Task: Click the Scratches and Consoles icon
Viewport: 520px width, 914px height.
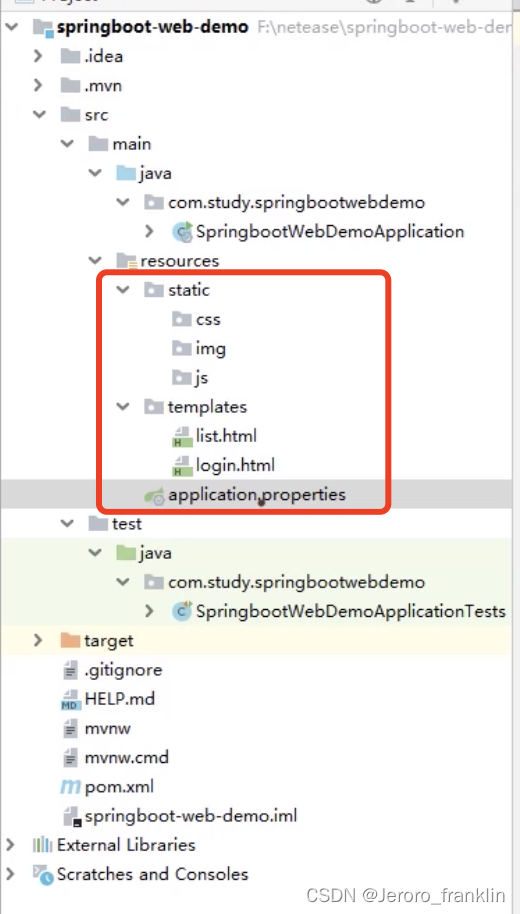Action: (43, 874)
